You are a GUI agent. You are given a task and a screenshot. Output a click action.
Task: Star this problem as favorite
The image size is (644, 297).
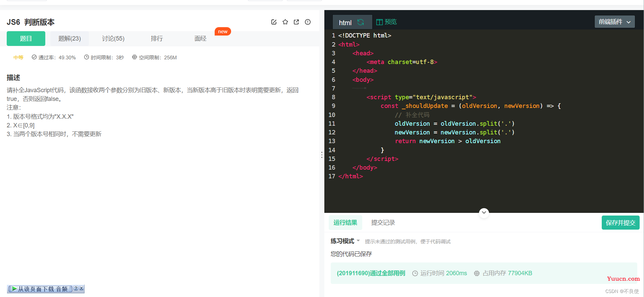click(285, 22)
